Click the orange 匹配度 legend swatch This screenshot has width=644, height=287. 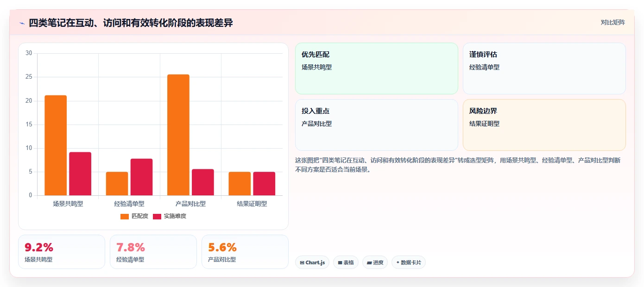tap(124, 216)
